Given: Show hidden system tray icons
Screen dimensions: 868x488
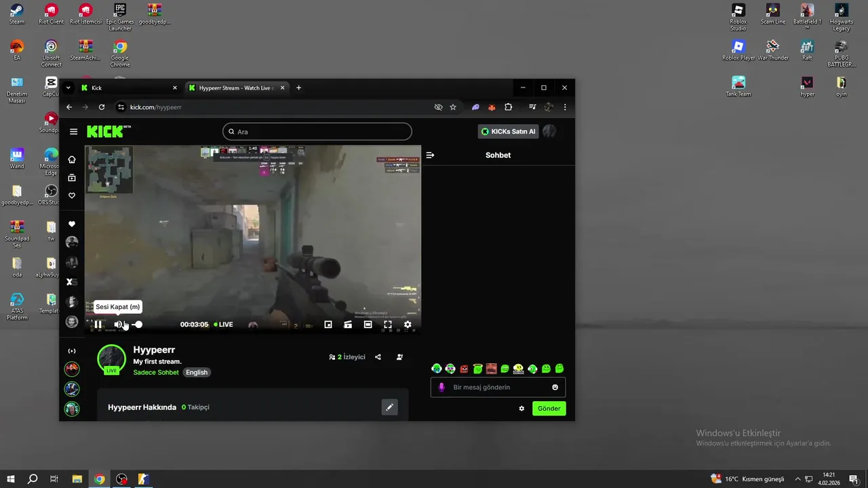Looking at the screenshot, I should click(797, 479).
